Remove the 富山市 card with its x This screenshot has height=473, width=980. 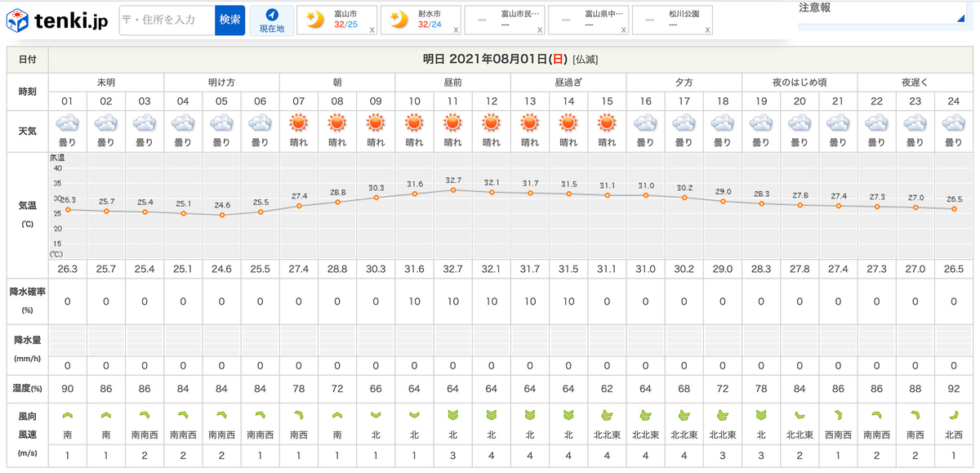372,30
